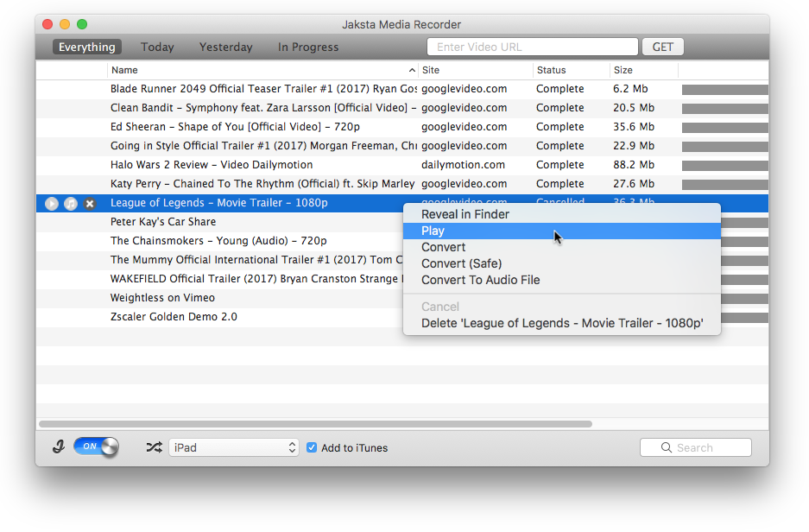Click the play icon on League of Legends row

52,203
